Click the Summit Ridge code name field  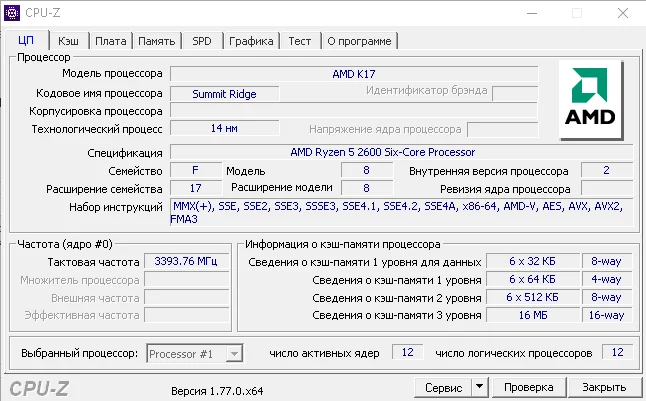click(x=225, y=94)
